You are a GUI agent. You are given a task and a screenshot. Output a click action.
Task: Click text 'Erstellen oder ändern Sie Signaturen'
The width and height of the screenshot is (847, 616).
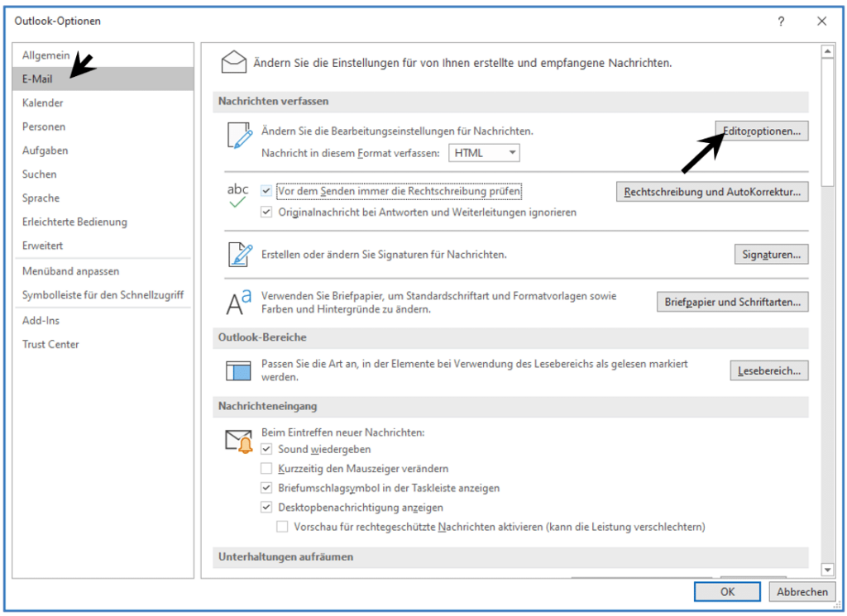[x=384, y=255]
